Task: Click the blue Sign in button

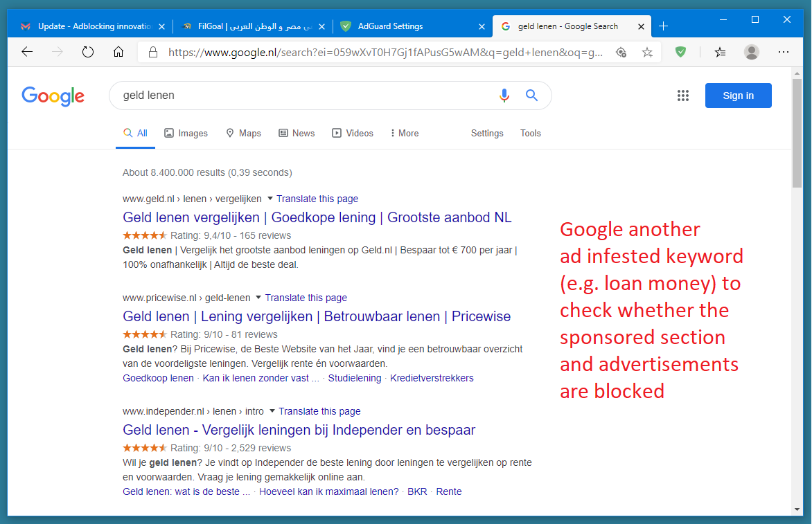Action: (738, 96)
